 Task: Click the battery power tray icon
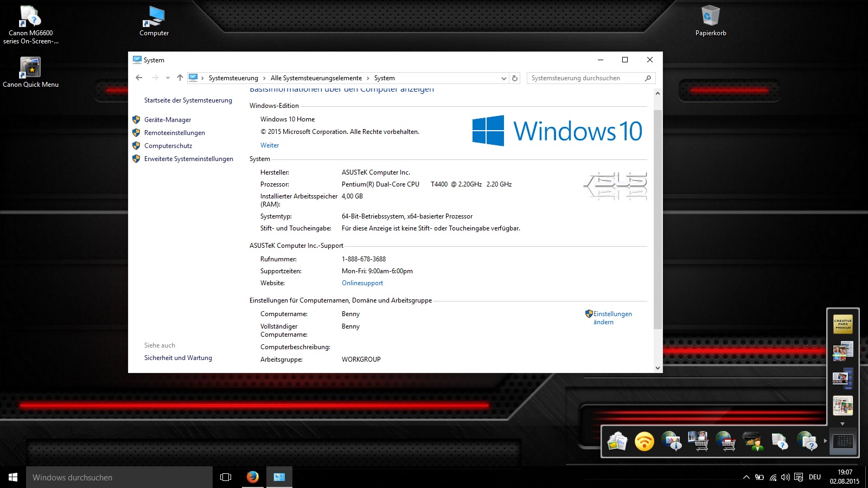[x=759, y=477]
